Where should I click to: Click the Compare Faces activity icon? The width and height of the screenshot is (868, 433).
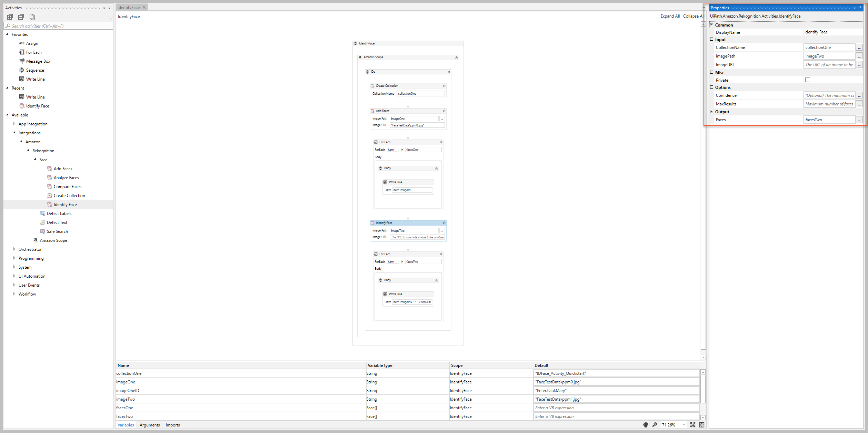tap(48, 186)
